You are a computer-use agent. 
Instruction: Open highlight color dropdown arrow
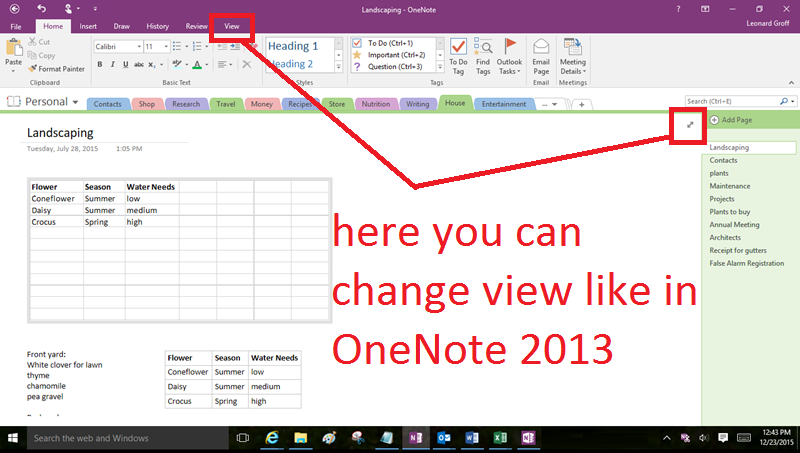click(x=186, y=64)
